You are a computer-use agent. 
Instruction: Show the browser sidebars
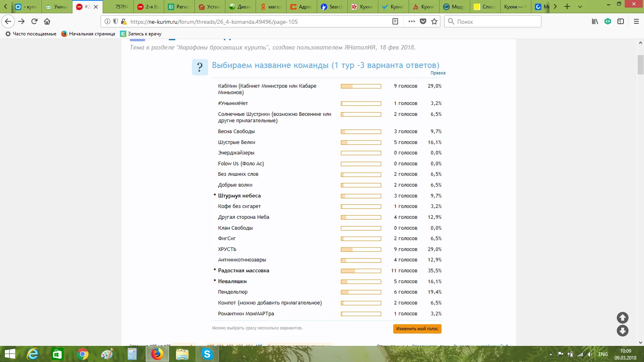tap(621, 21)
